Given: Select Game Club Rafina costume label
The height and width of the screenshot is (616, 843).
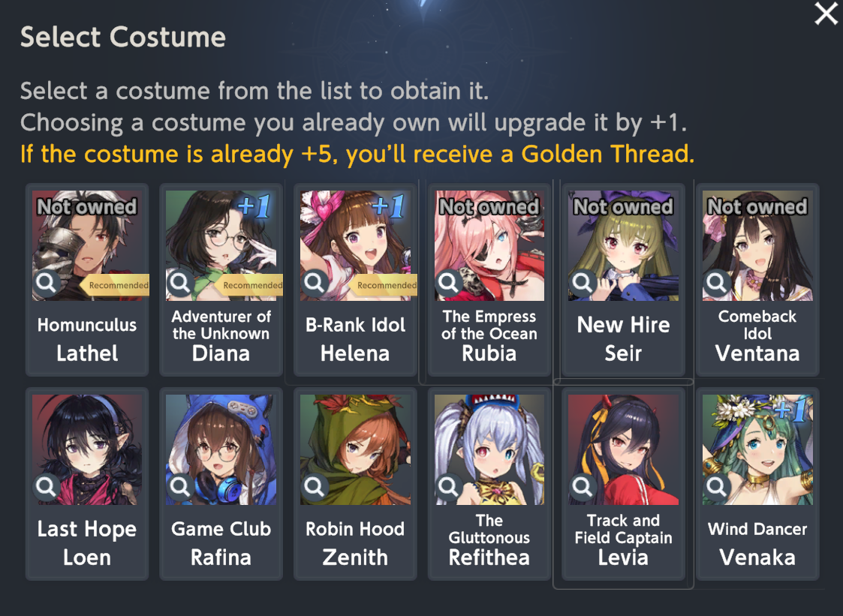Looking at the screenshot, I should (x=221, y=543).
